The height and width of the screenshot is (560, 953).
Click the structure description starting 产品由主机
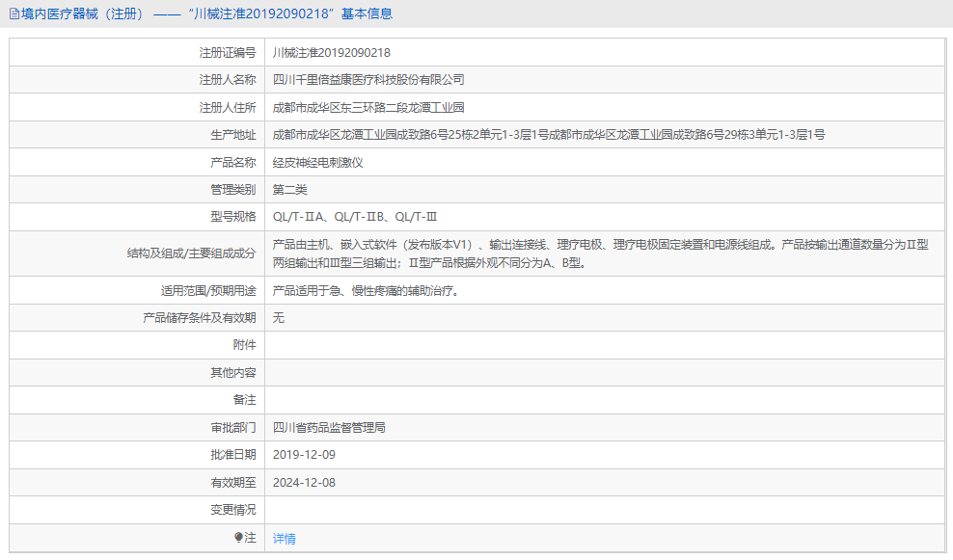pyautogui.click(x=601, y=253)
